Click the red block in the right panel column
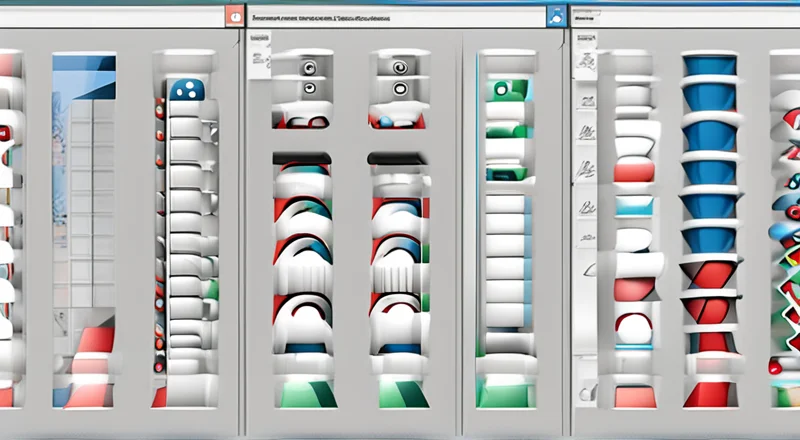Image resolution: width=800 pixels, height=440 pixels. coord(633,172)
